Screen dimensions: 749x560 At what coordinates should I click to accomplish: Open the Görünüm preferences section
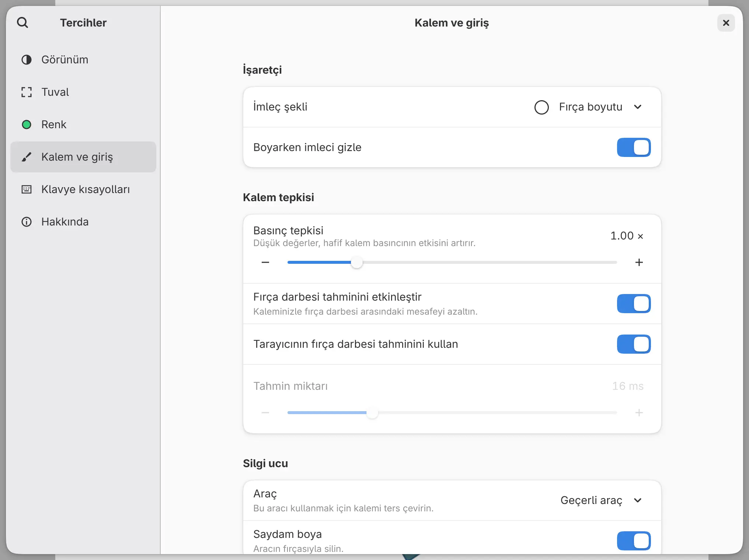coord(83,60)
